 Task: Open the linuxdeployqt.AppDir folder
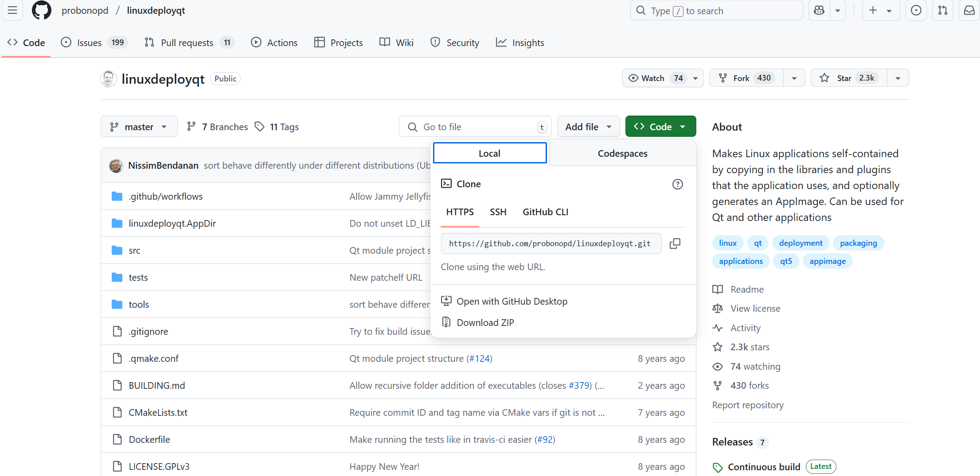172,223
